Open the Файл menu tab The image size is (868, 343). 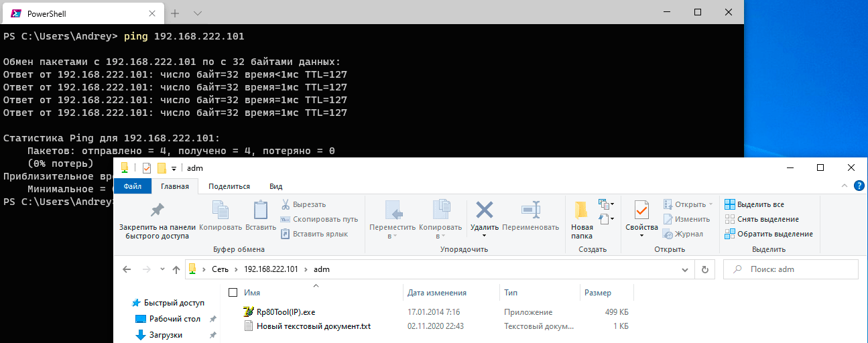tap(133, 186)
